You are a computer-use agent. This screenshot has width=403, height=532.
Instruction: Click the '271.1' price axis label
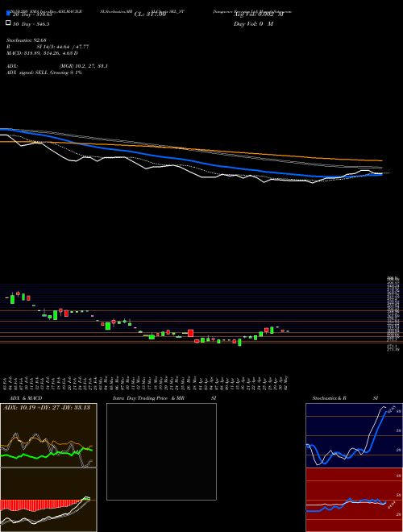point(392,346)
